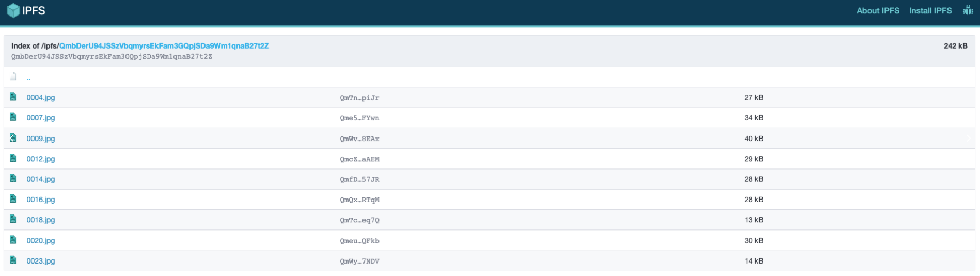Screen dimensions: 980x276
Task: Click the IPFS cube logo
Action: (x=13, y=10)
